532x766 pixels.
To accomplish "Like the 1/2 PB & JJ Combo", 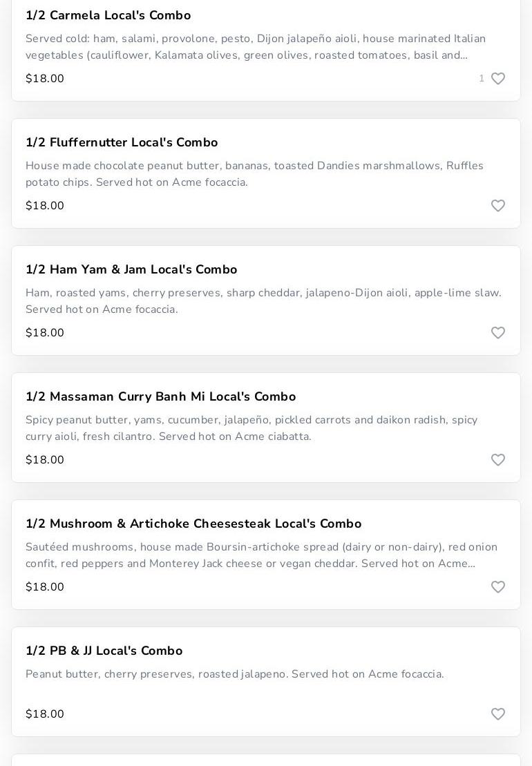I will 497,714.
